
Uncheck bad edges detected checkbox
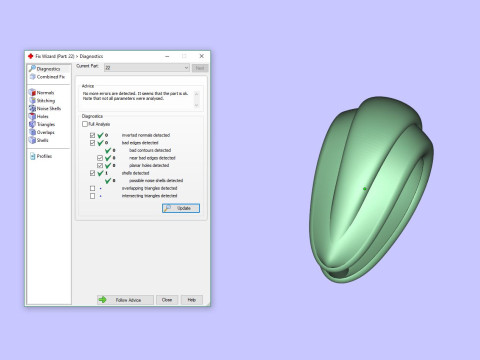click(x=92, y=143)
